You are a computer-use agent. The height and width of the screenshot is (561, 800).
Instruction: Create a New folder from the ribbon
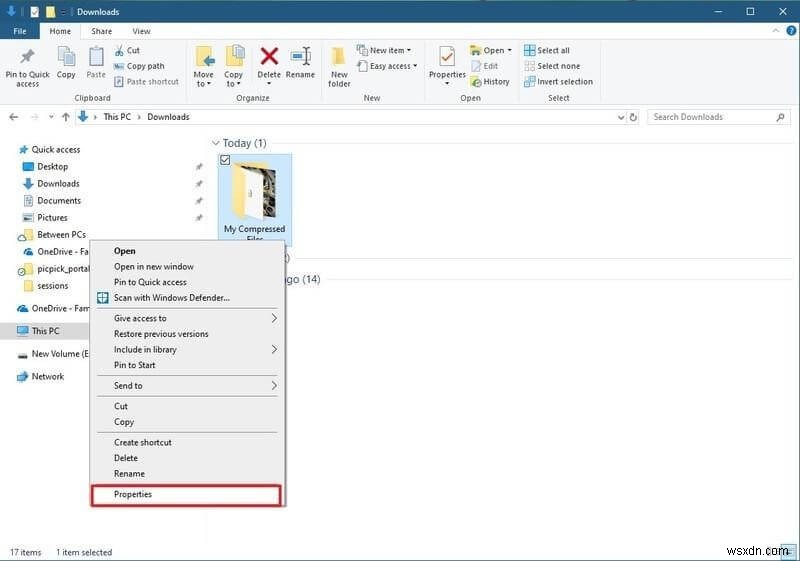339,66
